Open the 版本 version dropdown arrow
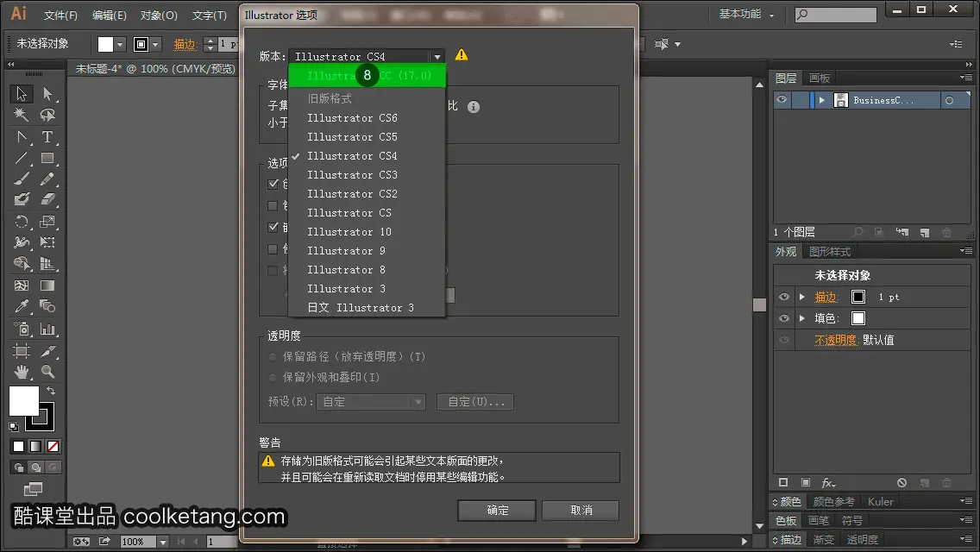The image size is (980, 552). (x=437, y=57)
